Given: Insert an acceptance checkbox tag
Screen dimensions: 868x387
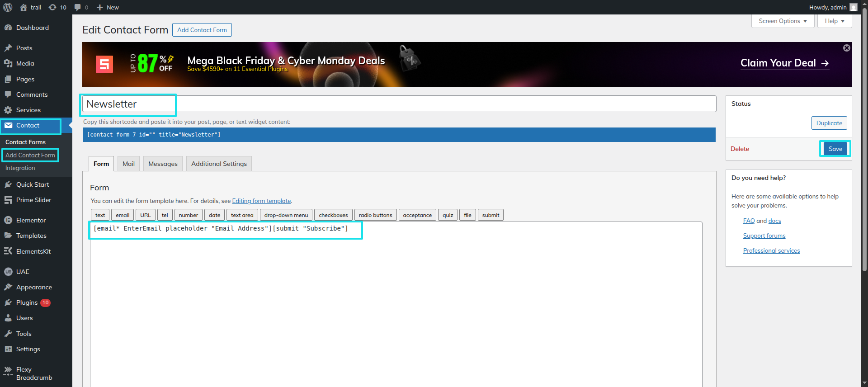Looking at the screenshot, I should [417, 215].
